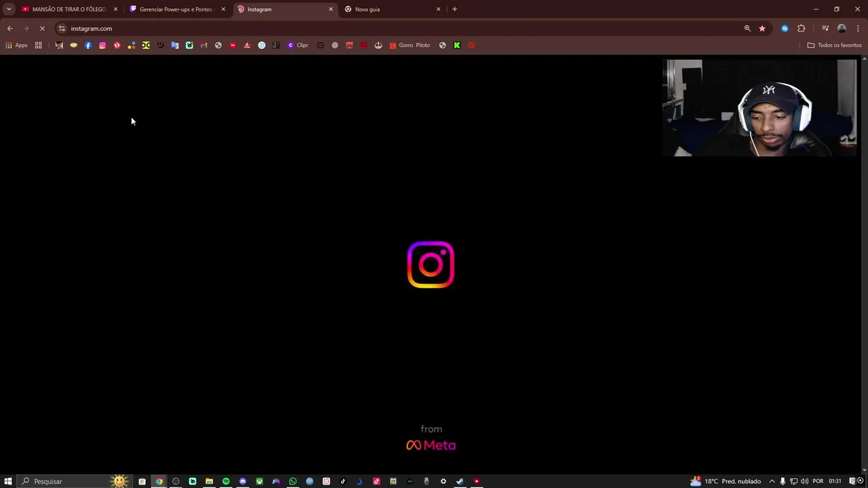Open the Todos os favoritos folder
868x488 pixels.
(834, 45)
